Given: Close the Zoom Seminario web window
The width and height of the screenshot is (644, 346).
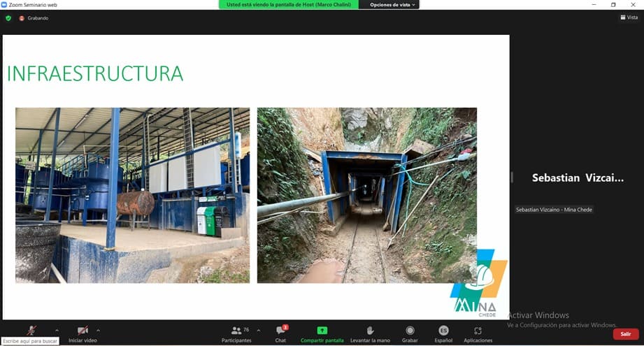Looking at the screenshot, I should pos(633,4).
